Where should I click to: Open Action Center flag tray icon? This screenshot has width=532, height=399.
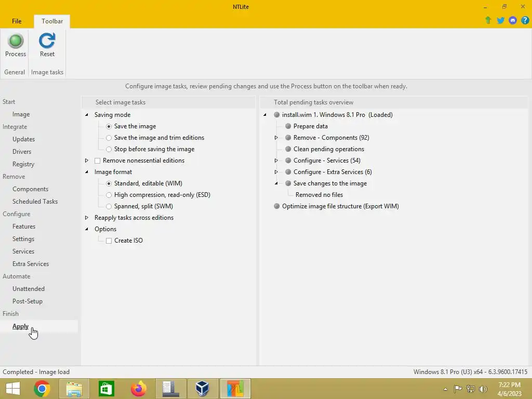(x=458, y=389)
